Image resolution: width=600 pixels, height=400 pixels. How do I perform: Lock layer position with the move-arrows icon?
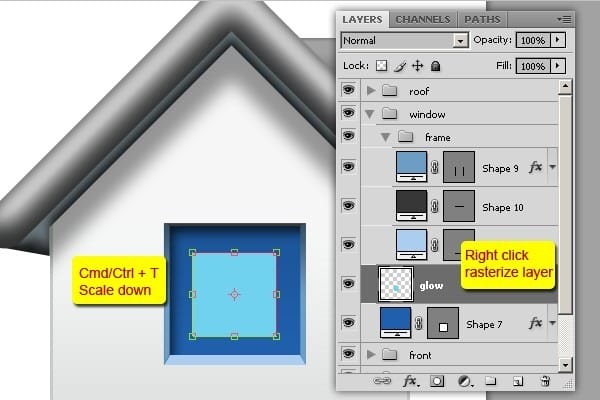[x=417, y=66]
